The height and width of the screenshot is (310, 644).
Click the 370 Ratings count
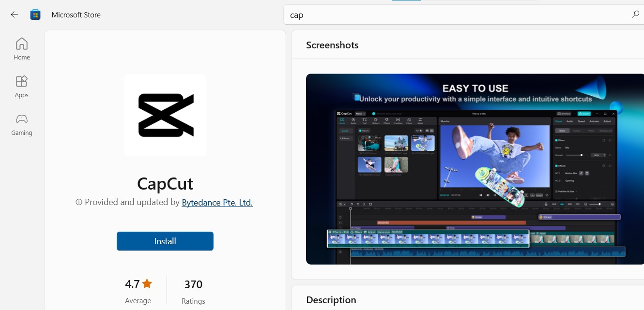point(193,284)
